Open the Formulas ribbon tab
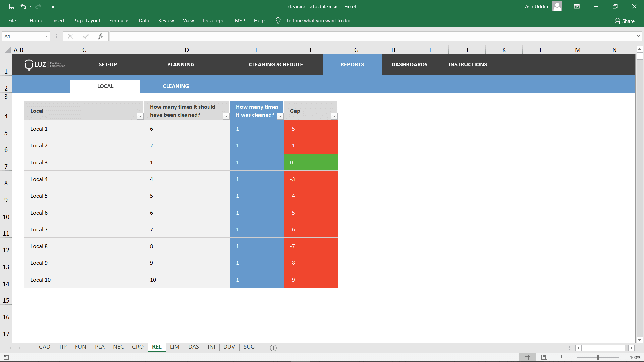This screenshot has height=362, width=644. [x=119, y=20]
